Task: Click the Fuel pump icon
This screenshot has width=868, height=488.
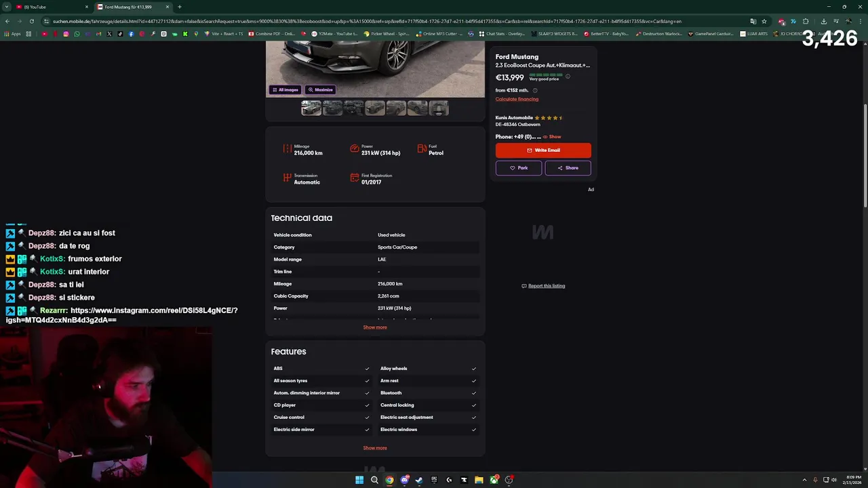Action: pos(422,149)
